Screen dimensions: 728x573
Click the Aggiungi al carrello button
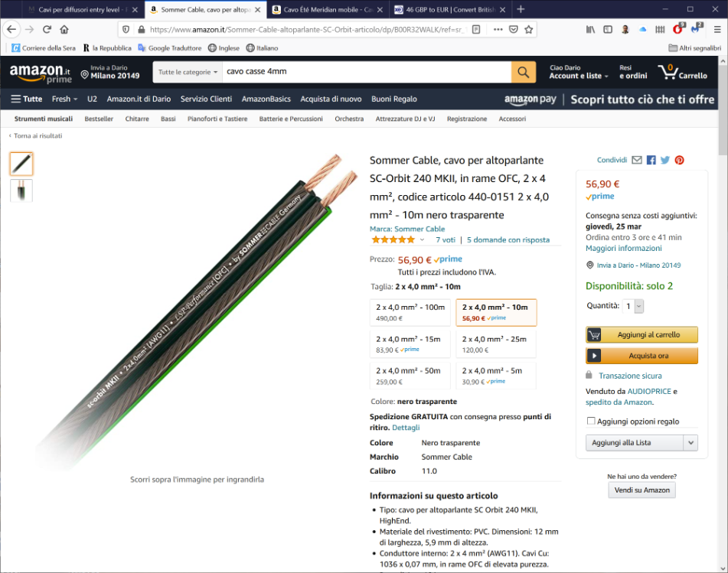point(641,334)
